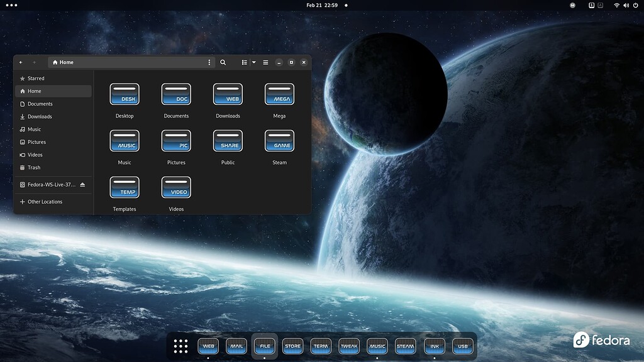Viewport: 644px width, 362px height.
Task: Launch the MUSIC player from the dock
Action: coord(377,346)
